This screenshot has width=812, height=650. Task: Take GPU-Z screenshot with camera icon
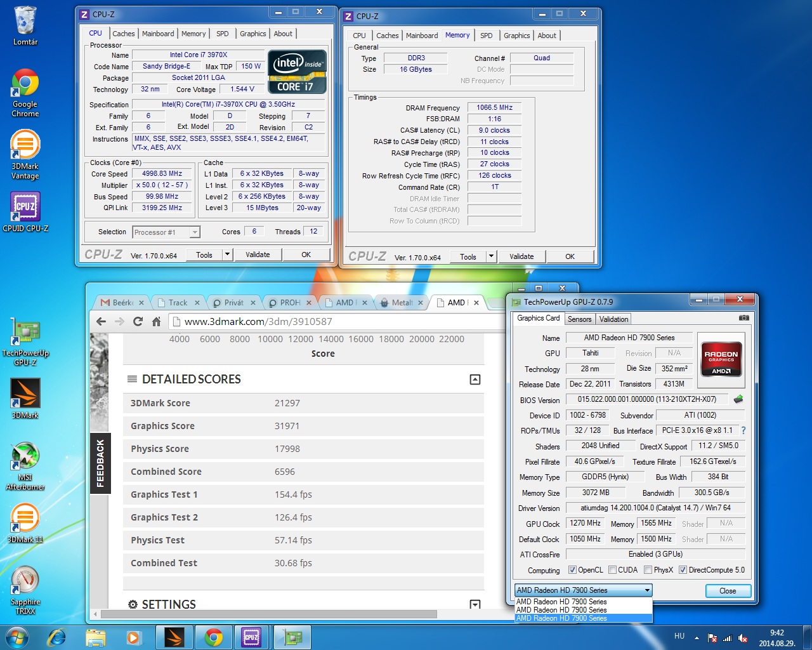(x=744, y=318)
